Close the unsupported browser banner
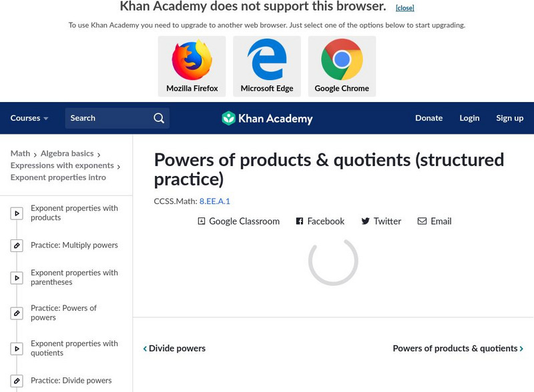This screenshot has height=392, width=534. pos(405,8)
